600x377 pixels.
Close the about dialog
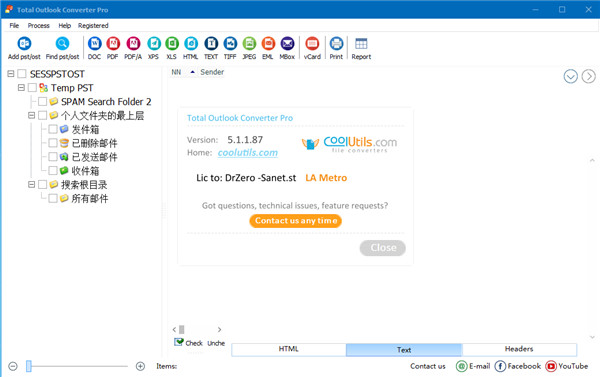[383, 248]
